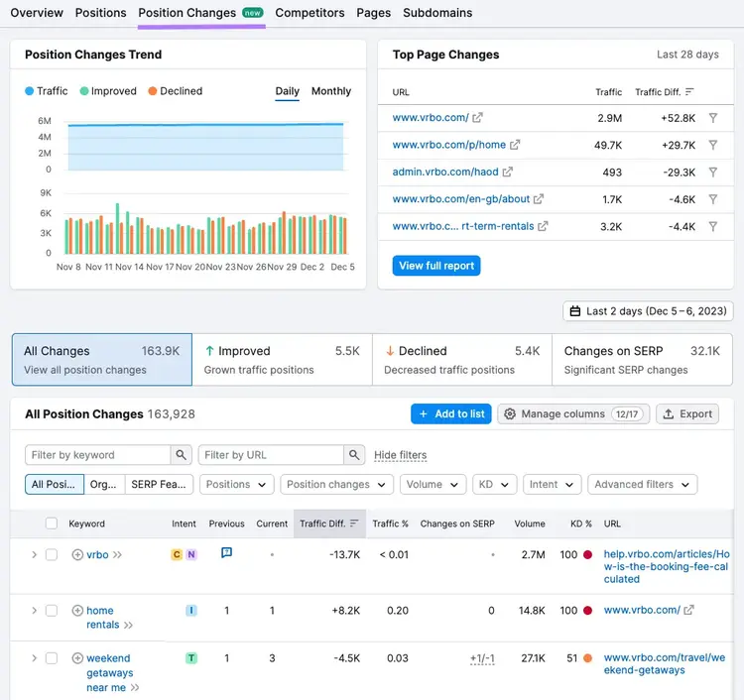Toggle the select-all checkbox in table header
This screenshot has width=744, height=700.
[52, 524]
